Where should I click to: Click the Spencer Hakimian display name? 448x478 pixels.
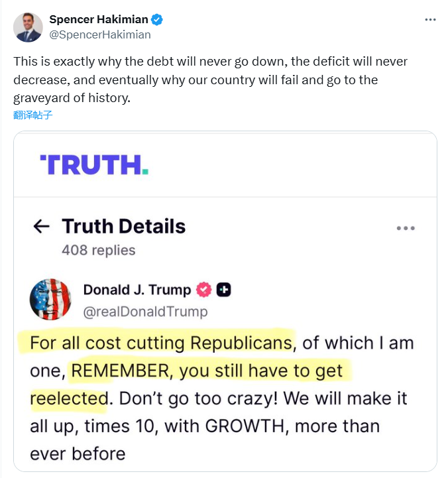98,19
